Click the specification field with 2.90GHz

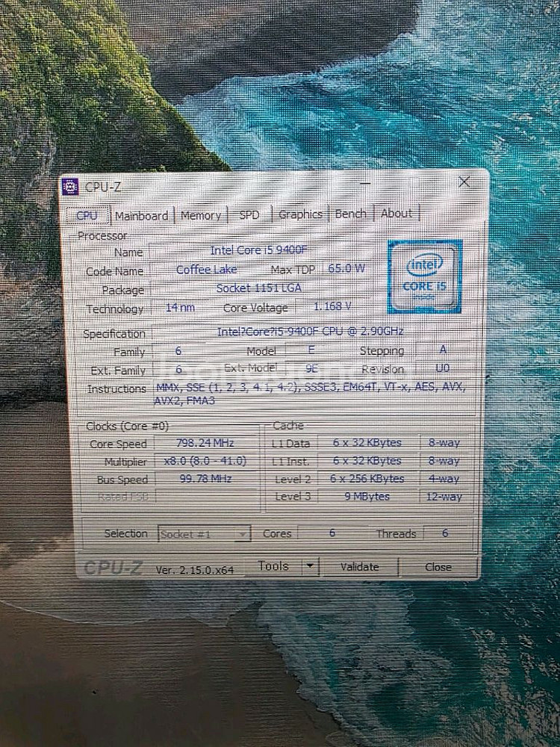tap(311, 331)
